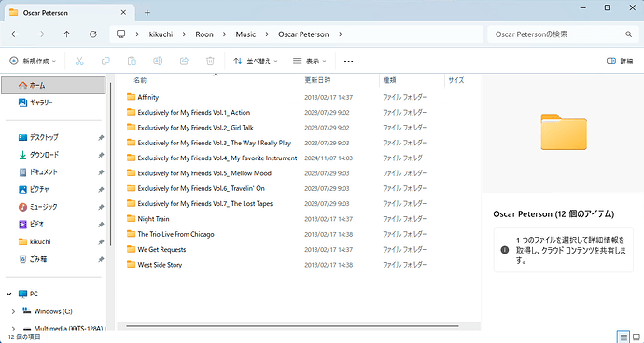Unpin デスクトップ using its pin icon
644x343 pixels.
click(101, 138)
